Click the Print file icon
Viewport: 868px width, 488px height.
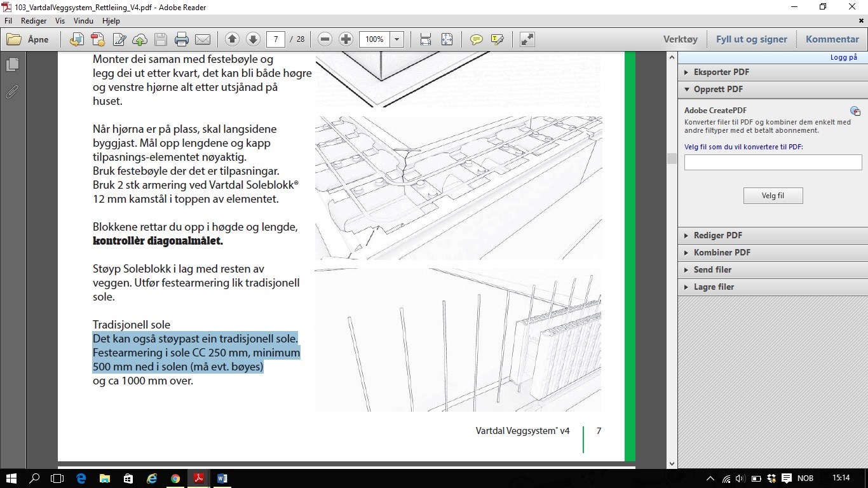pos(182,39)
